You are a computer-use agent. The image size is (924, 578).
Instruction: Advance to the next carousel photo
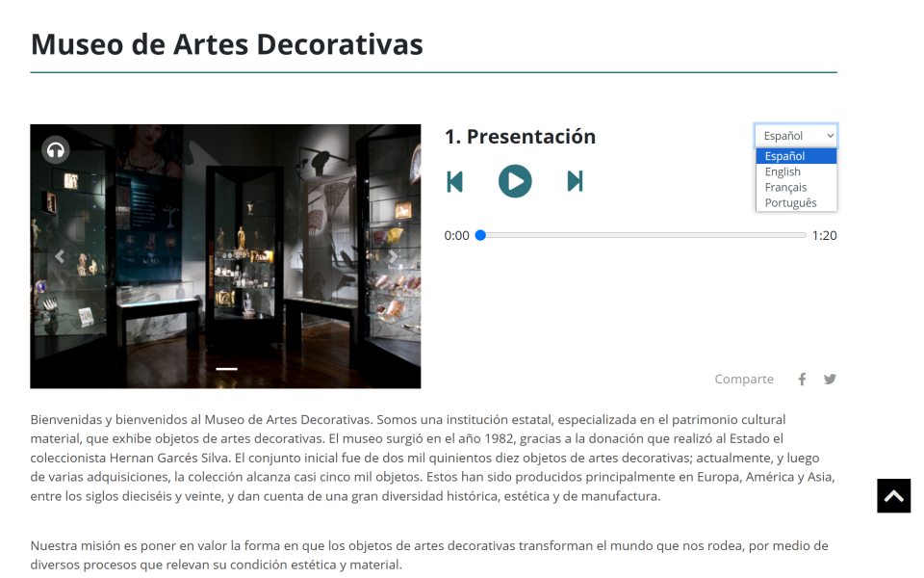click(x=393, y=256)
